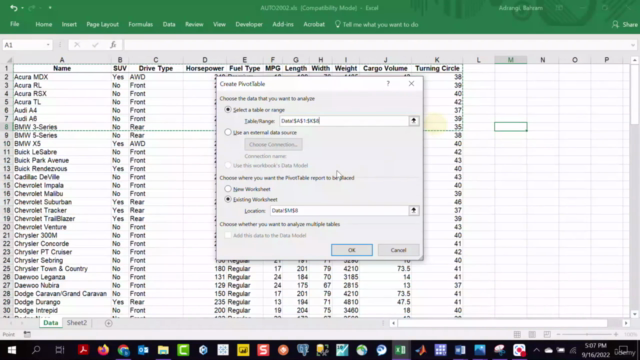640x360 pixels.
Task: Add a new sheet with plus icon
Action: (109, 323)
